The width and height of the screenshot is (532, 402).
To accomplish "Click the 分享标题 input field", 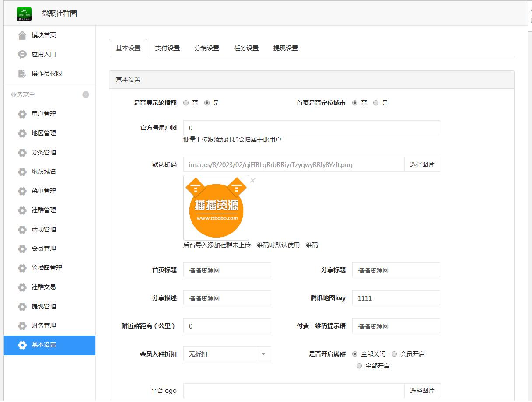I will click(396, 270).
